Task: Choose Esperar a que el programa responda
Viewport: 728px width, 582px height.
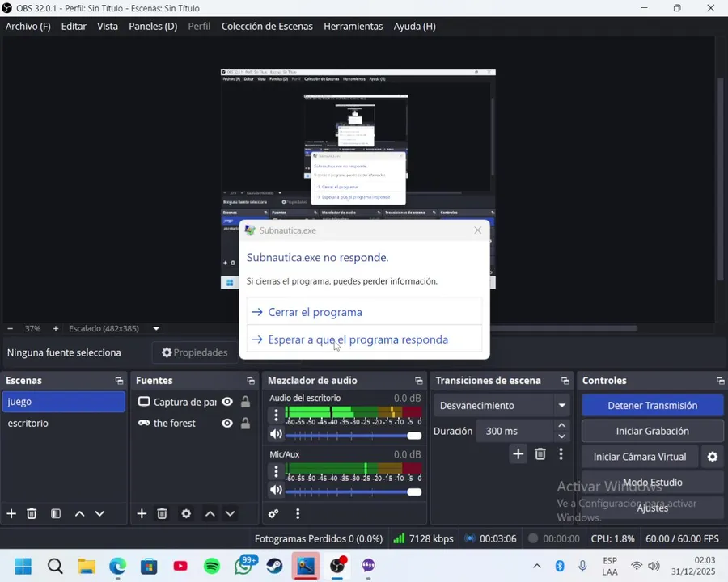Action: pos(365,339)
